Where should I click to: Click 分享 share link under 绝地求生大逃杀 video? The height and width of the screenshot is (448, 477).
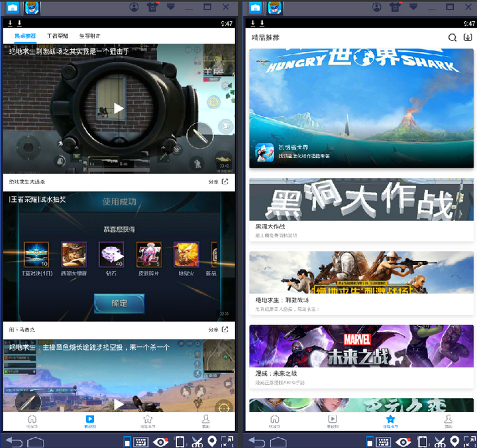click(x=218, y=181)
